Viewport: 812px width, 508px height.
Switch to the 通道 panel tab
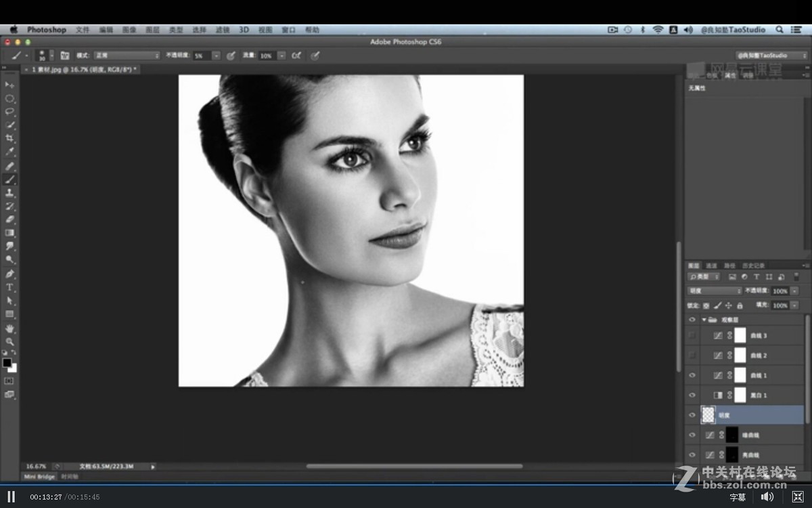(711, 266)
